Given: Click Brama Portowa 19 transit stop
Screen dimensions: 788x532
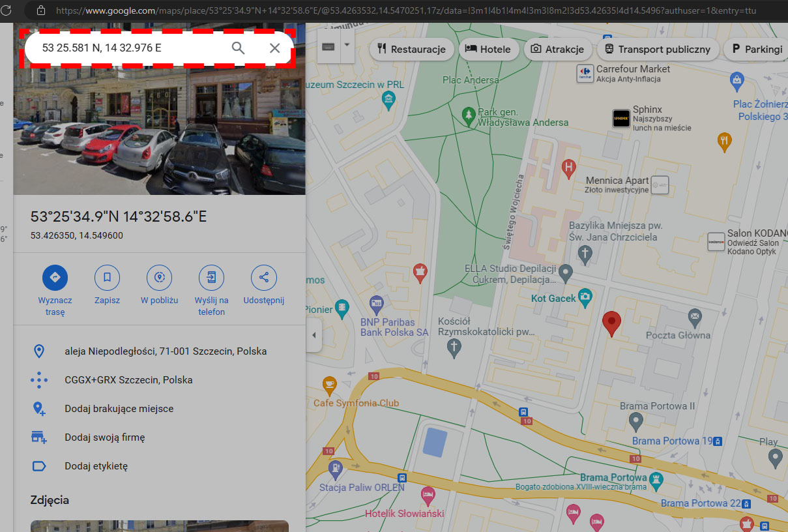Looking at the screenshot, I should [718, 441].
